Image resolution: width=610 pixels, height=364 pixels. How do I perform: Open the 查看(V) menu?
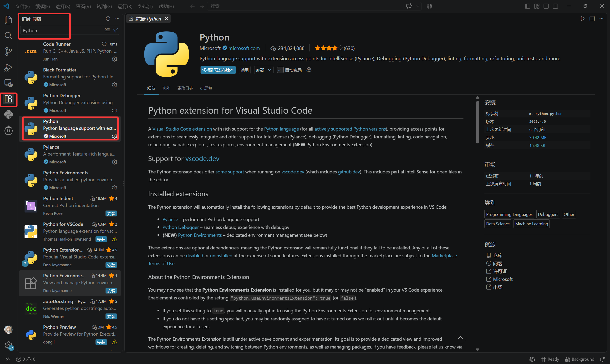(x=83, y=6)
